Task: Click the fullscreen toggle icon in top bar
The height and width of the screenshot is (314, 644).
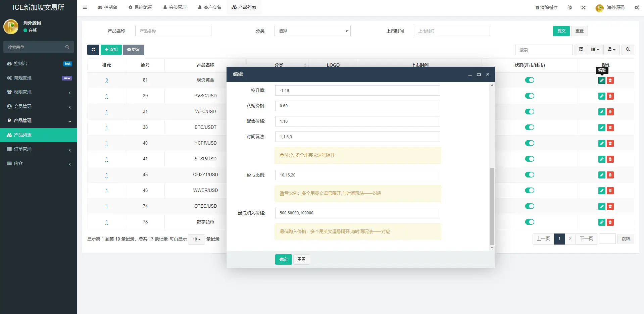Action: 583,7
